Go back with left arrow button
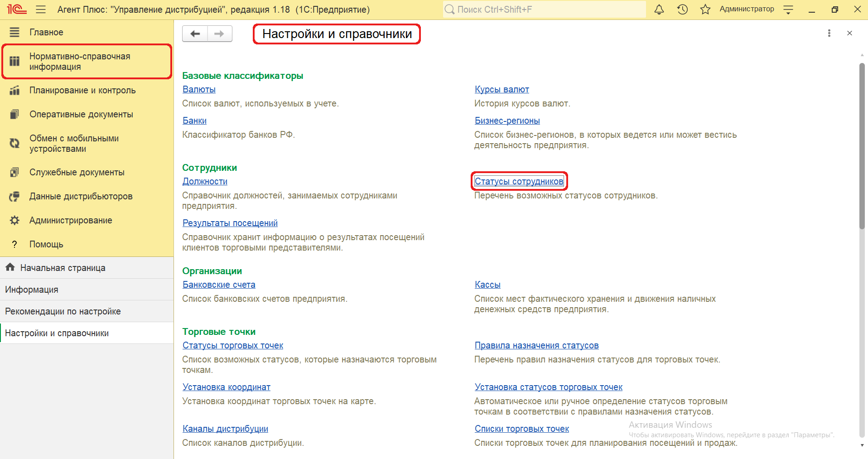The image size is (868, 459). pyautogui.click(x=195, y=34)
